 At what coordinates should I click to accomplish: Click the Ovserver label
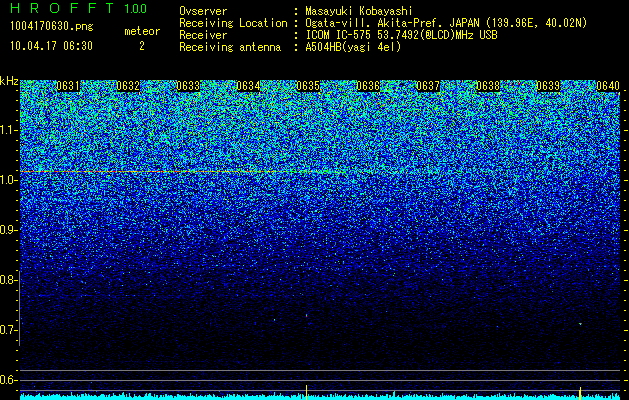pos(203,11)
